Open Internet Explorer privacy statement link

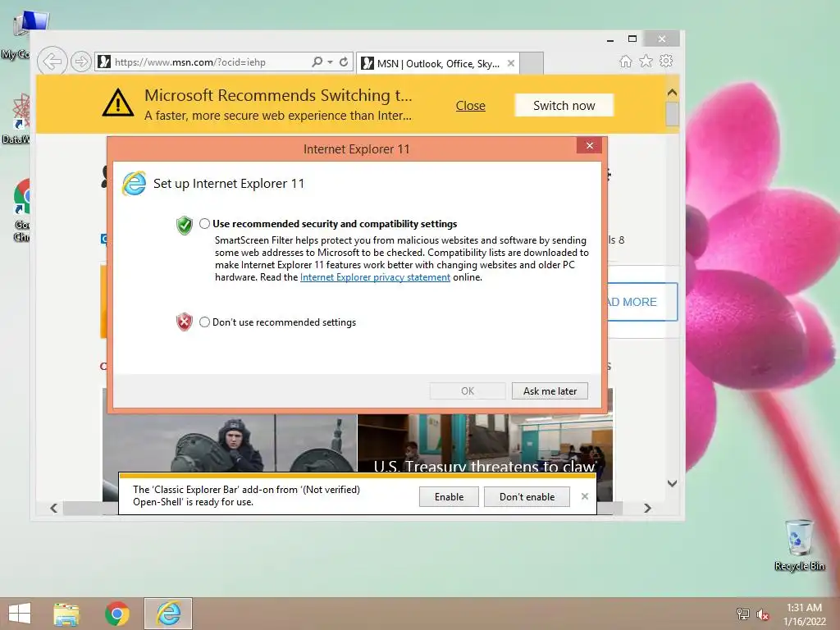pyautogui.click(x=375, y=277)
